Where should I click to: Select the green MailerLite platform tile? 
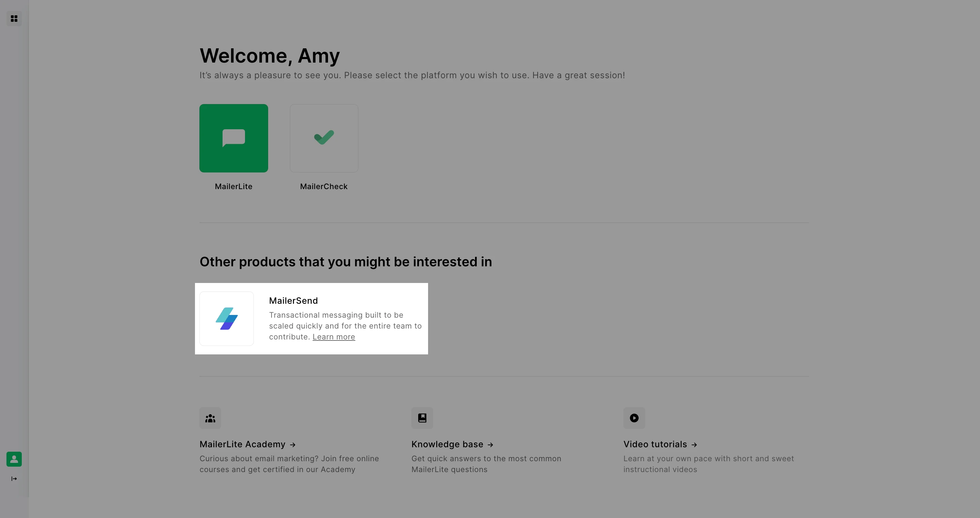pyautogui.click(x=233, y=138)
